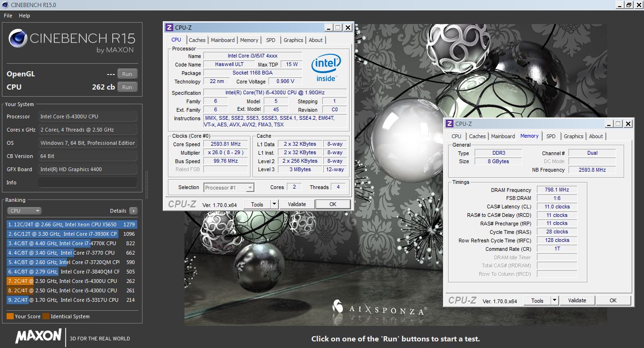This screenshot has width=644, height=348.
Task: Click Tools button in first CPU-Z window
Action: 257,204
